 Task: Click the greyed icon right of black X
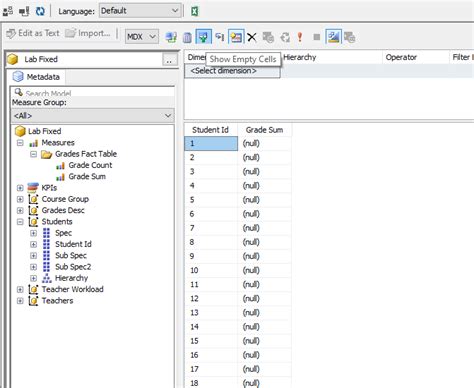tap(268, 37)
